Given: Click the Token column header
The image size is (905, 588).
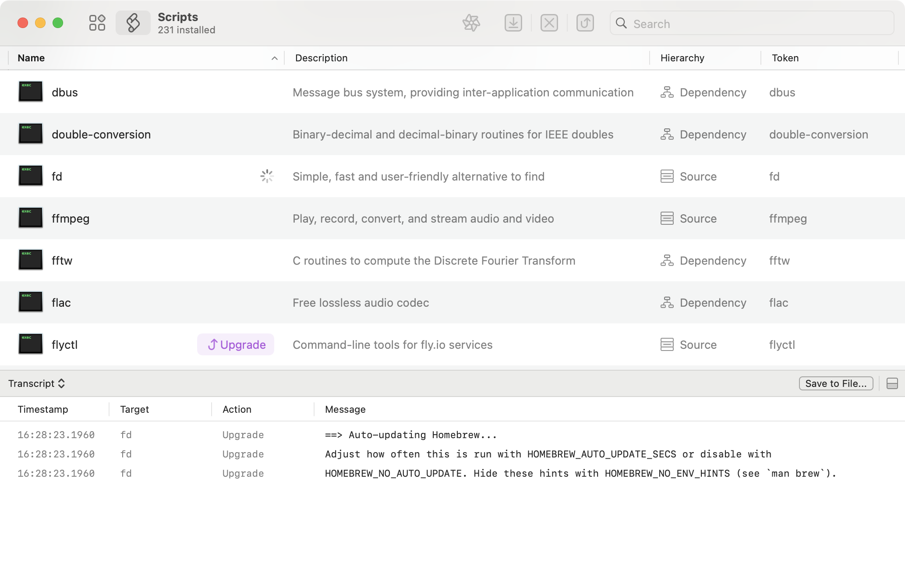Looking at the screenshot, I should click(785, 58).
